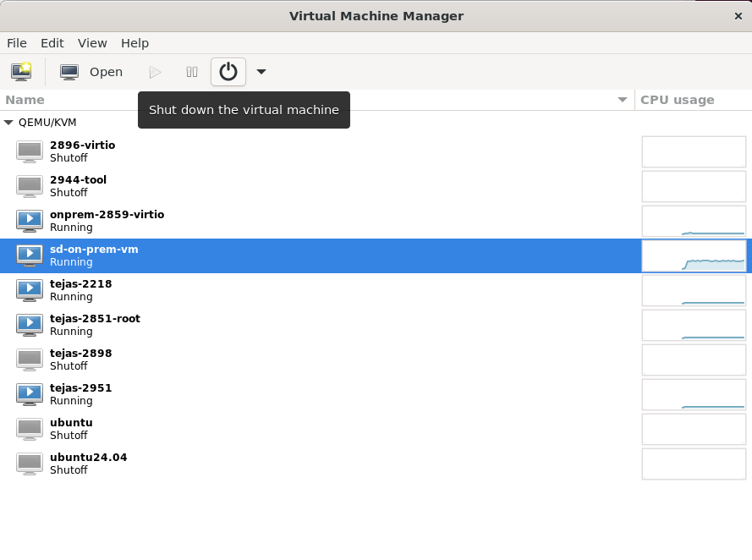The height and width of the screenshot is (560, 752).
Task: Click the tejas-2218 name text
Action: (80, 284)
